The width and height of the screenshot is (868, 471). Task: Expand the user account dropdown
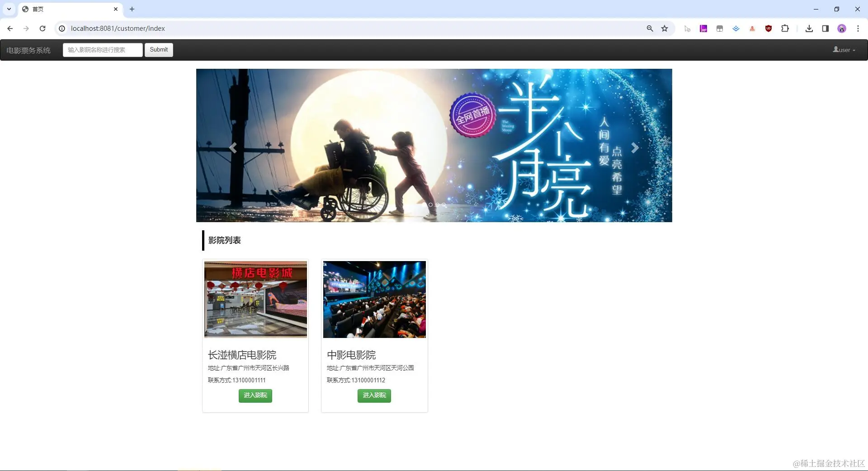pyautogui.click(x=844, y=50)
